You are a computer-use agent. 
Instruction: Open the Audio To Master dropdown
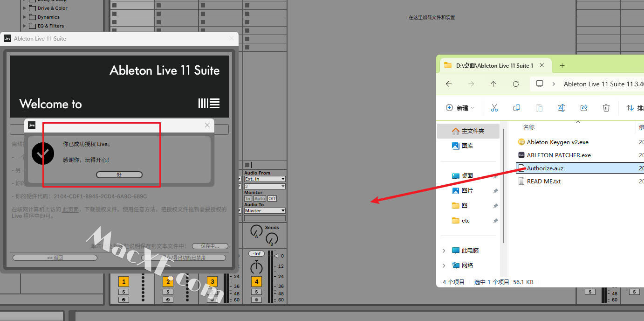(x=265, y=210)
